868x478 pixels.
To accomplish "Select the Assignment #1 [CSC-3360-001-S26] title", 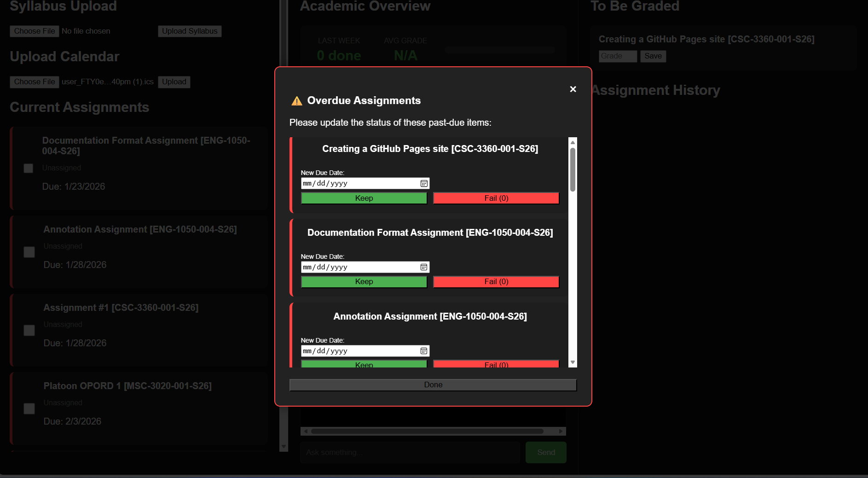I will (x=121, y=308).
